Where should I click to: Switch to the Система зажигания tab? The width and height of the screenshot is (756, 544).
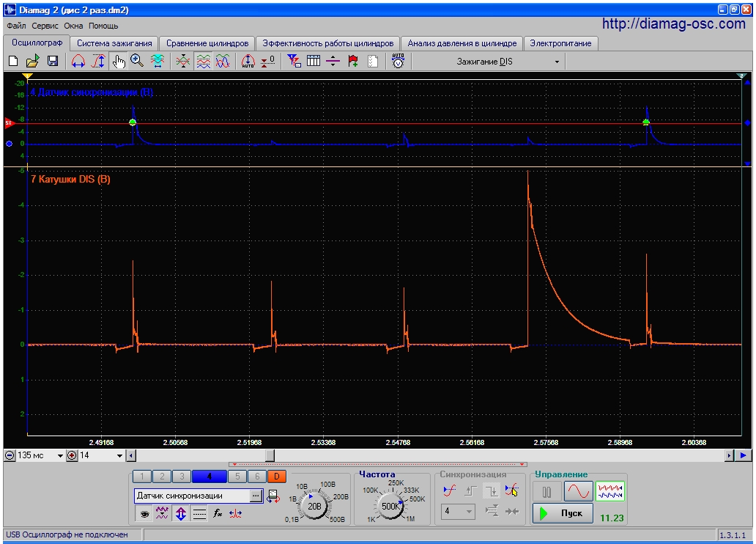[x=114, y=43]
